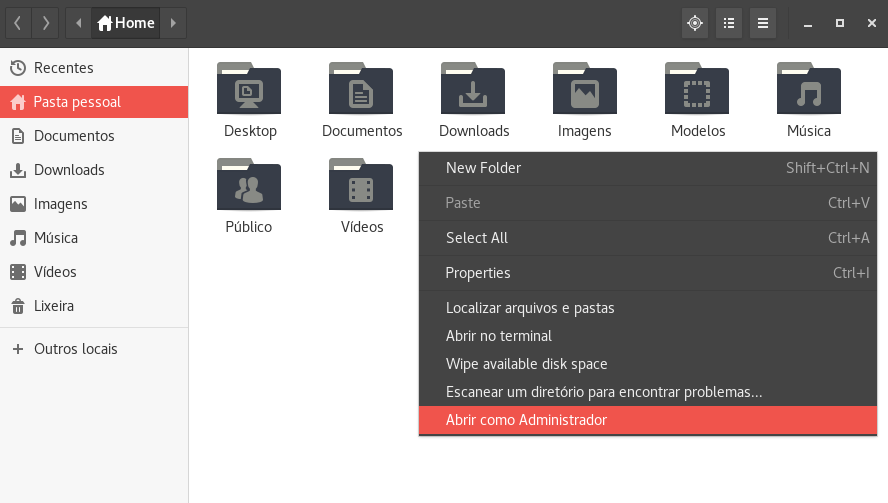Select the Música folder icon

pos(809,89)
